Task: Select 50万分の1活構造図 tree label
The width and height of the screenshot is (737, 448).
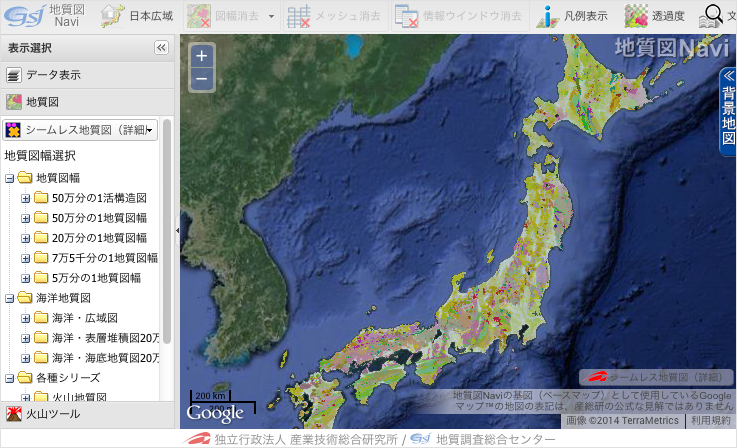Action: tap(99, 198)
